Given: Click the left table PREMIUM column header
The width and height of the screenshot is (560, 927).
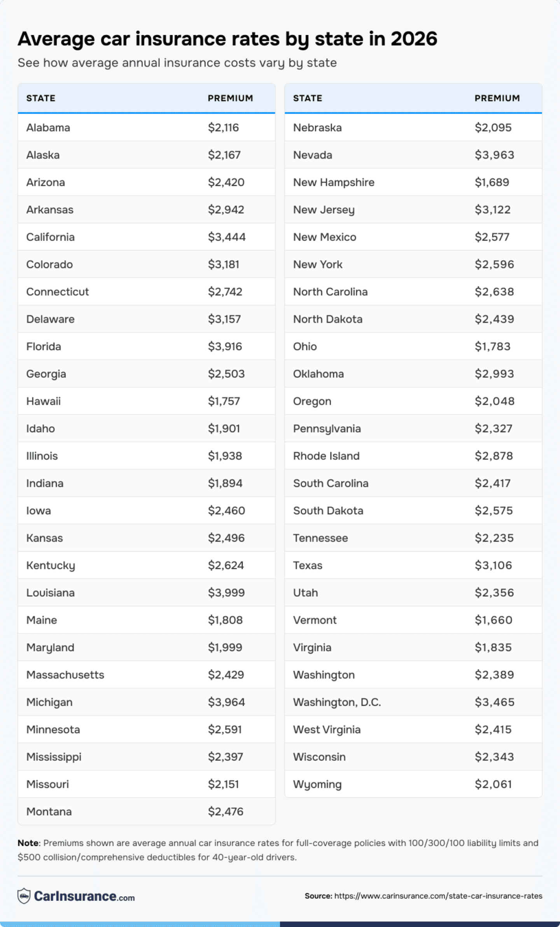Looking at the screenshot, I should [230, 98].
